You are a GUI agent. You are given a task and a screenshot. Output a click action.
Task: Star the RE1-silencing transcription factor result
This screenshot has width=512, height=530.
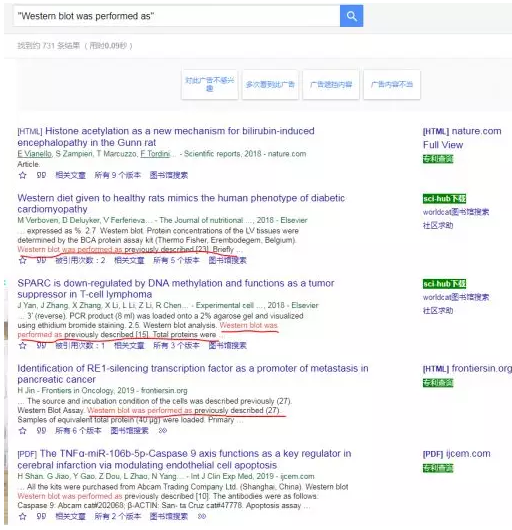tap(23, 431)
